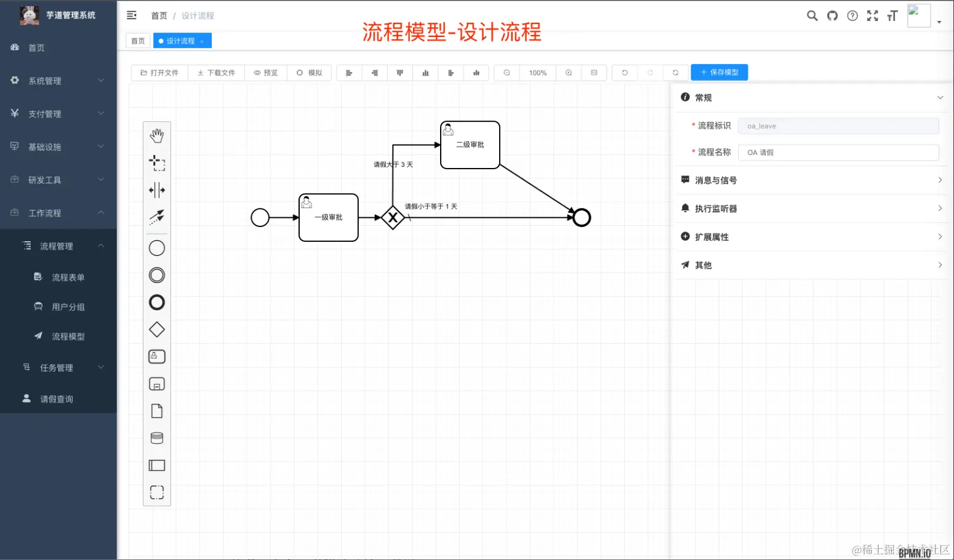Switch to the 首页 page tab
Screen dimensions: 954x560
[138, 41]
